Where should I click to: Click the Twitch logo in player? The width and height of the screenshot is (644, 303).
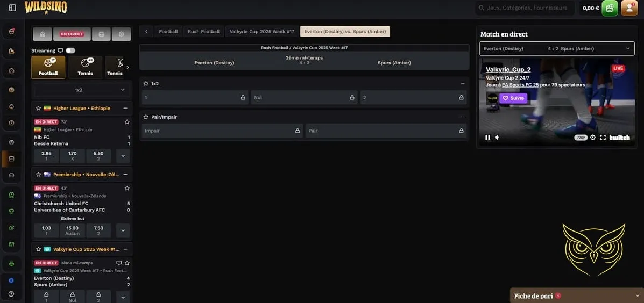click(x=619, y=138)
